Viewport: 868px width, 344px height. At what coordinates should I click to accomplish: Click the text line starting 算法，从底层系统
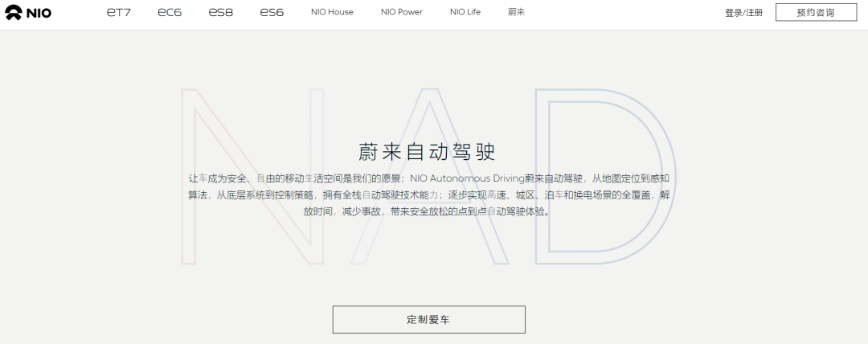click(x=429, y=195)
